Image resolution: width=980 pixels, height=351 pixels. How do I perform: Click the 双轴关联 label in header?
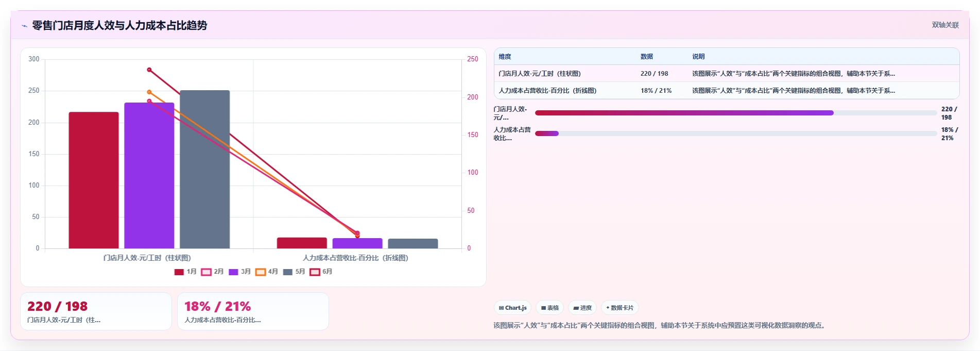[x=945, y=25]
